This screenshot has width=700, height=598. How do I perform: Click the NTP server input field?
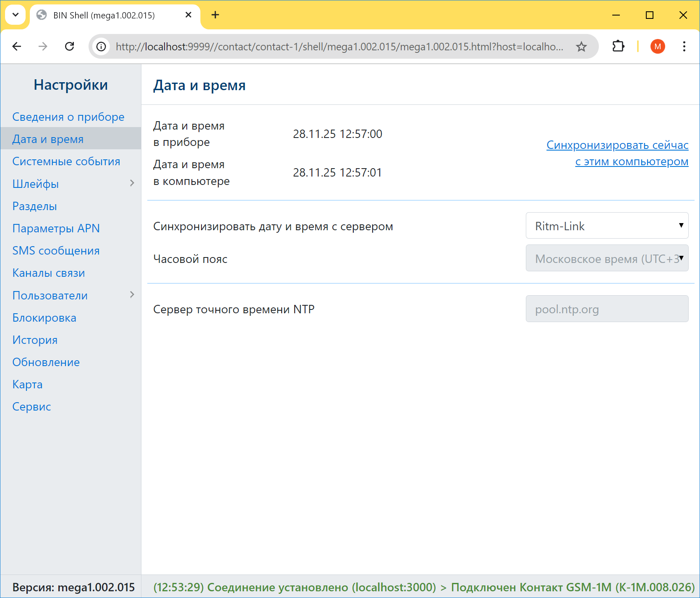[607, 309]
